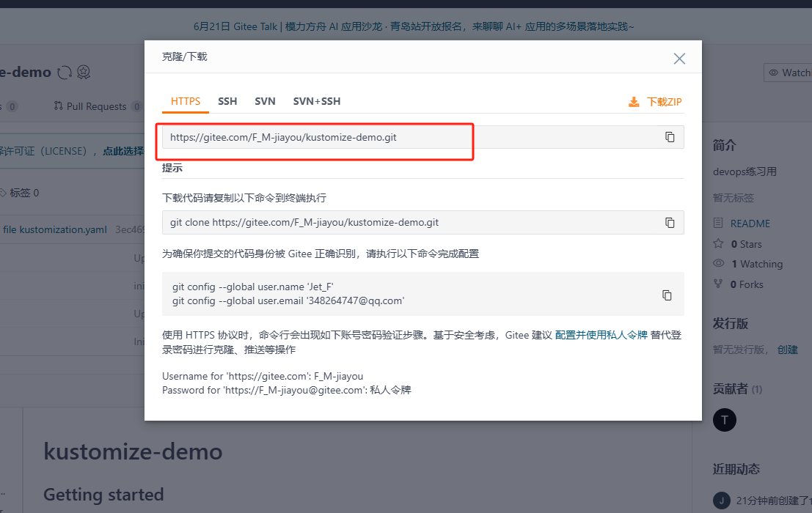Click the Getting started heading

(103, 495)
